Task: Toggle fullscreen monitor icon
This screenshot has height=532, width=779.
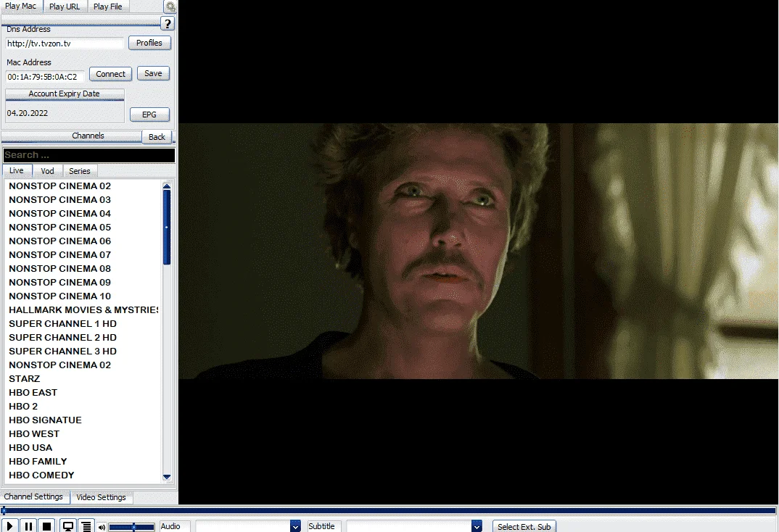Action: coord(68,526)
